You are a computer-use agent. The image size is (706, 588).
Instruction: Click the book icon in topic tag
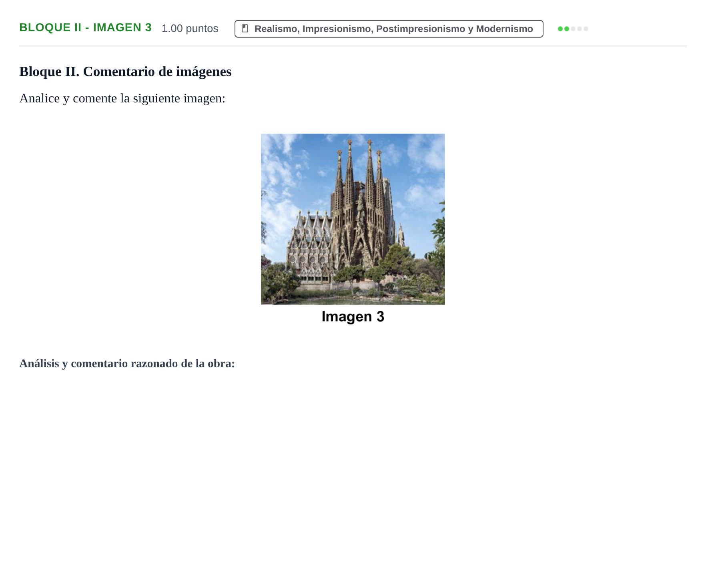coord(245,29)
